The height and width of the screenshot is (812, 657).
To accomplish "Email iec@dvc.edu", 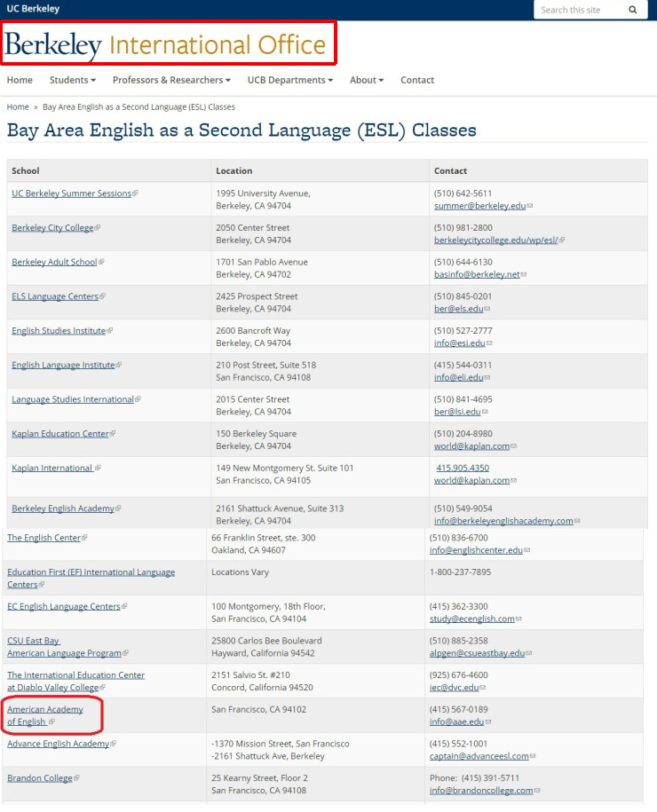I will pyautogui.click(x=454, y=687).
